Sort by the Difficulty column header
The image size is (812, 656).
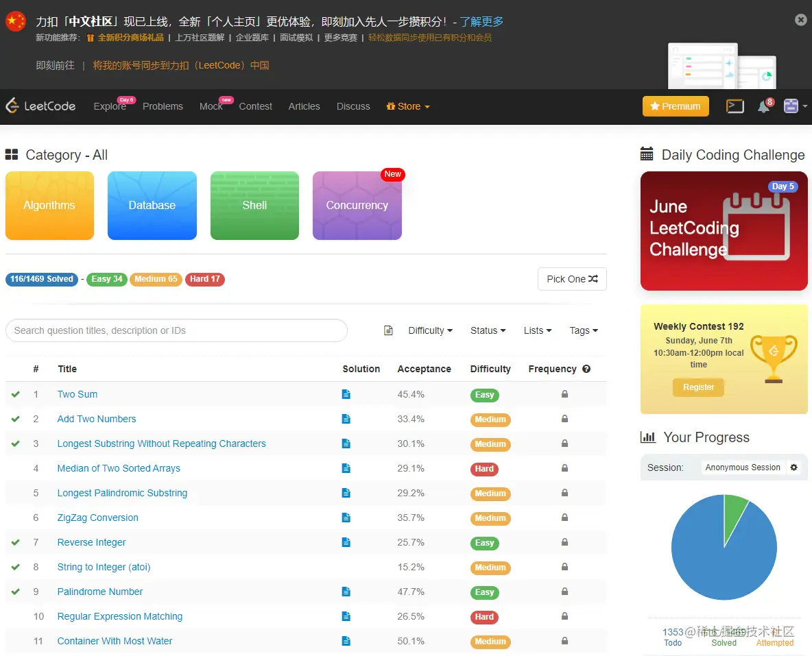[x=490, y=369]
